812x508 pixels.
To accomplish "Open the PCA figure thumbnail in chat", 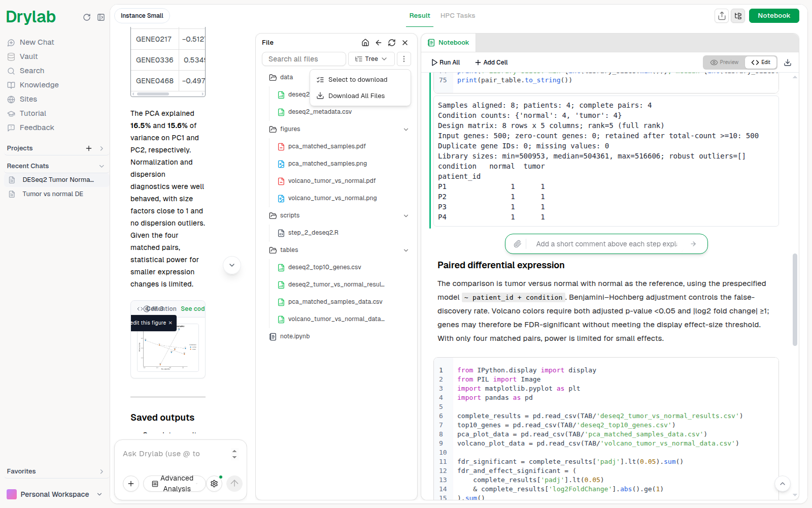I will [x=168, y=347].
